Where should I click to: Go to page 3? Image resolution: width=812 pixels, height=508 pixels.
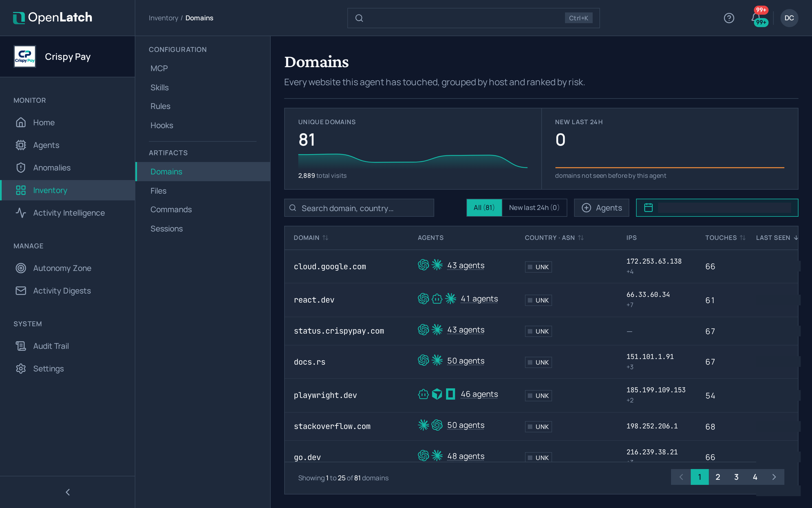[x=736, y=477]
